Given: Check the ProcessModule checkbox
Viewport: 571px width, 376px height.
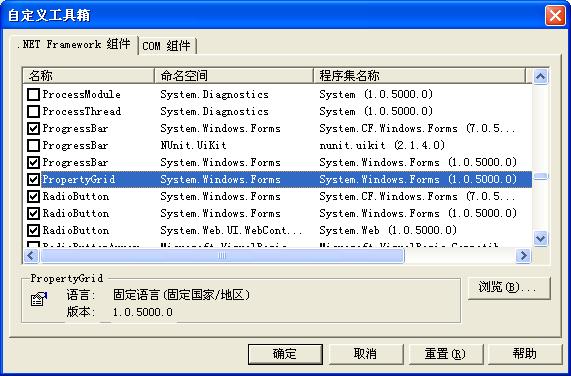Looking at the screenshot, I should point(34,95).
